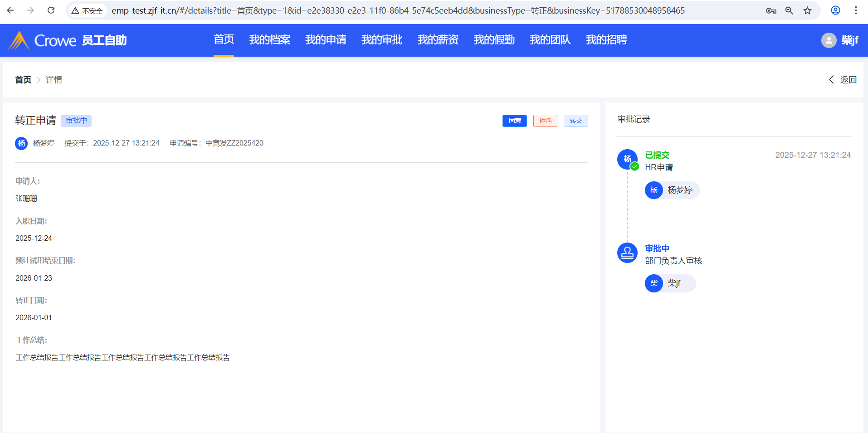Click the Crowe logo in header
The height and width of the screenshot is (433, 868).
click(43, 40)
